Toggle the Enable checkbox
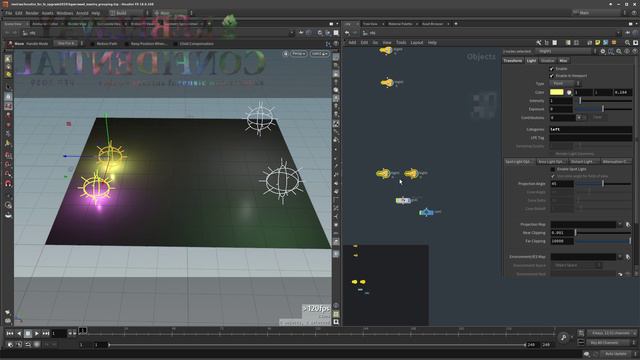The height and width of the screenshot is (360, 640). point(552,69)
